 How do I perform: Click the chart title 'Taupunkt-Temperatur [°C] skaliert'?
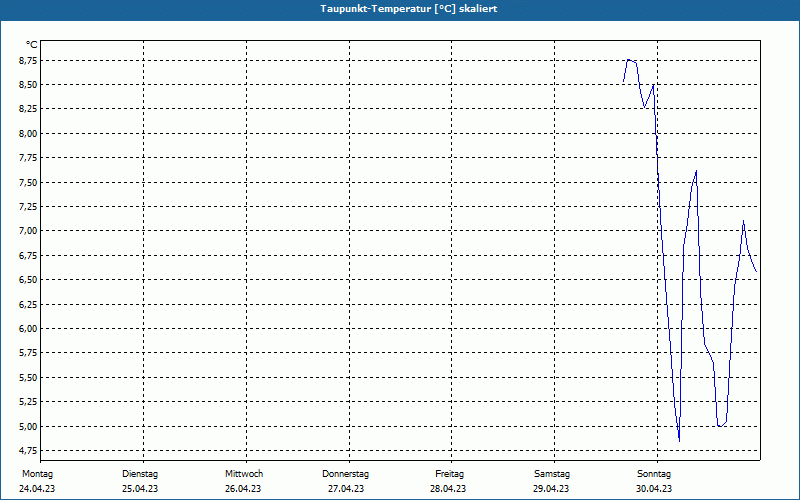coord(409,9)
